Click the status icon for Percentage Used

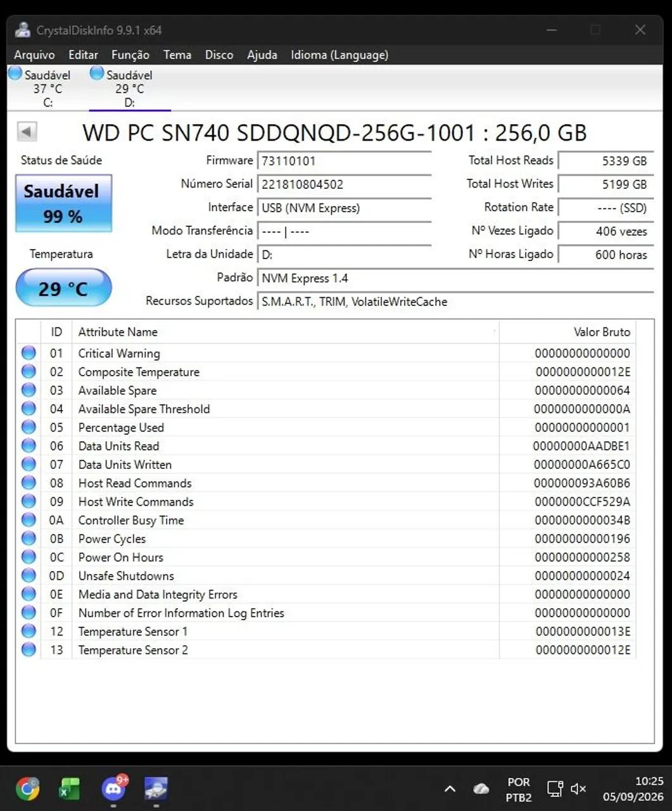point(29,427)
